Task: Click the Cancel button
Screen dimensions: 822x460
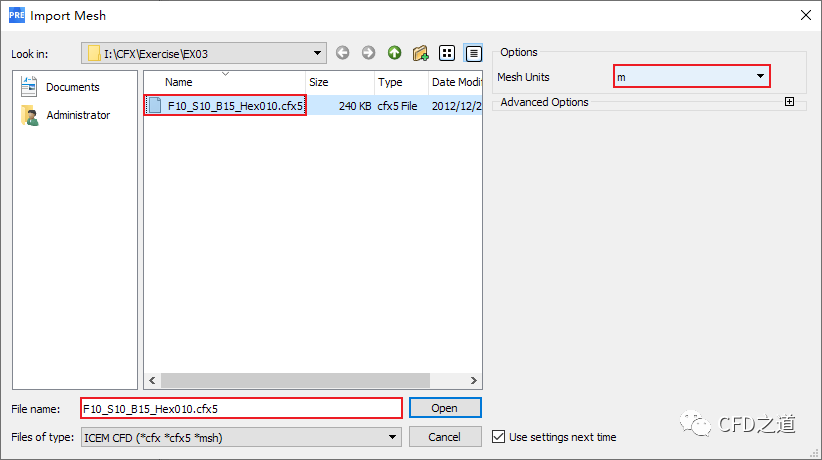Action: (445, 437)
